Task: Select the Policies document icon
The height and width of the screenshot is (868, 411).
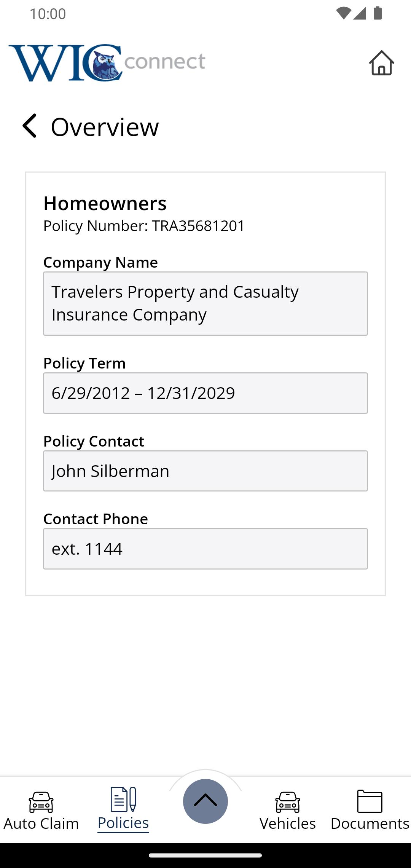Action: point(123,799)
